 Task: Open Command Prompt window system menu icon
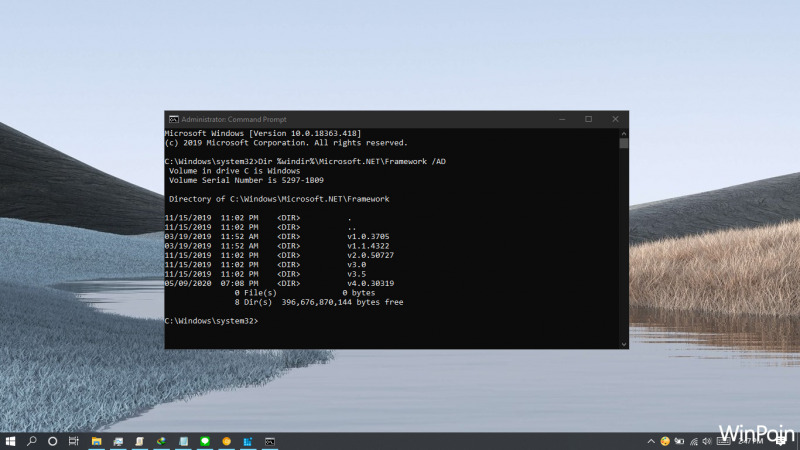[x=173, y=119]
